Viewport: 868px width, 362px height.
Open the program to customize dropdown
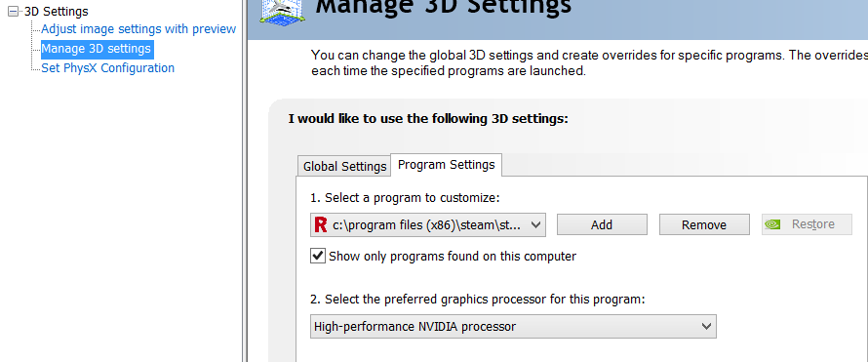(428, 224)
